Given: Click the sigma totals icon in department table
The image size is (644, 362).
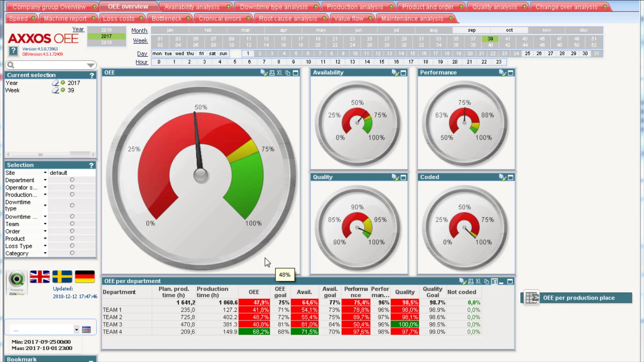Looking at the screenshot, I should (x=494, y=282).
